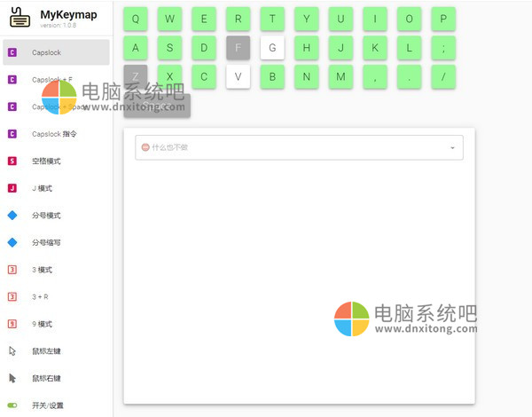532x417 pixels.
Task: Select the W key
Action: coord(169,19)
